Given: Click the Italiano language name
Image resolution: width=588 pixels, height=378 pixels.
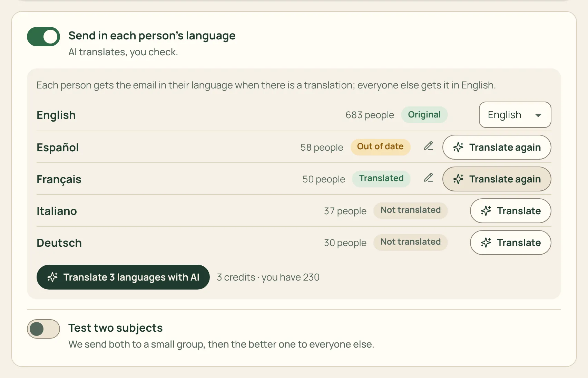Looking at the screenshot, I should tap(57, 211).
